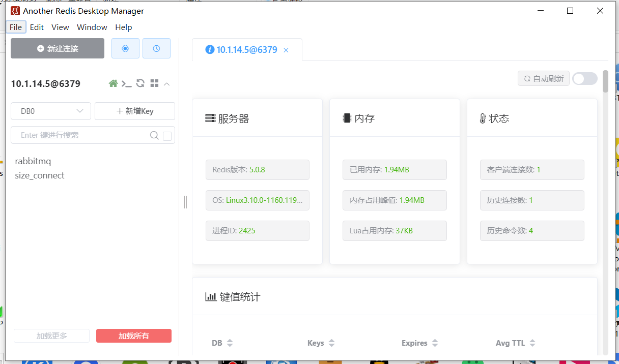This screenshot has width=619, height=364.
Task: Click the 客户端连接数 1 field
Action: 532,170
